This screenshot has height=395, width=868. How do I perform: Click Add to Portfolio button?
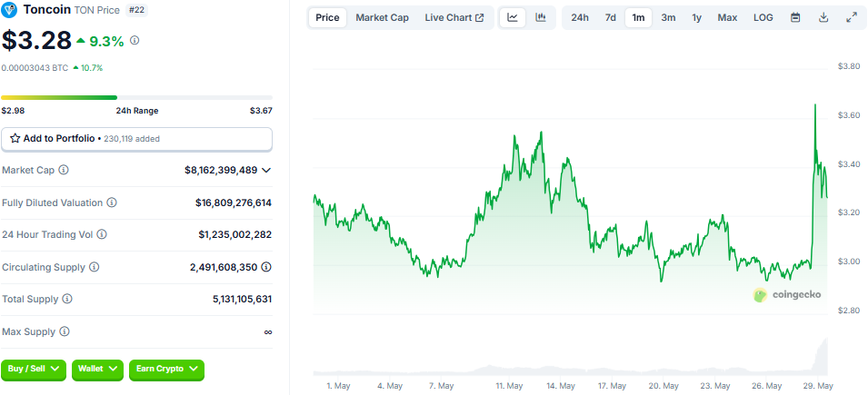(136, 139)
